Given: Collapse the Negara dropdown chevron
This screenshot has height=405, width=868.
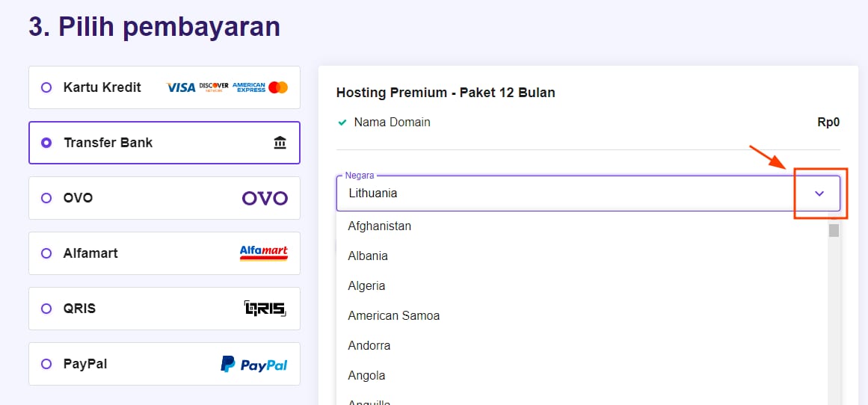Looking at the screenshot, I should click(x=819, y=194).
